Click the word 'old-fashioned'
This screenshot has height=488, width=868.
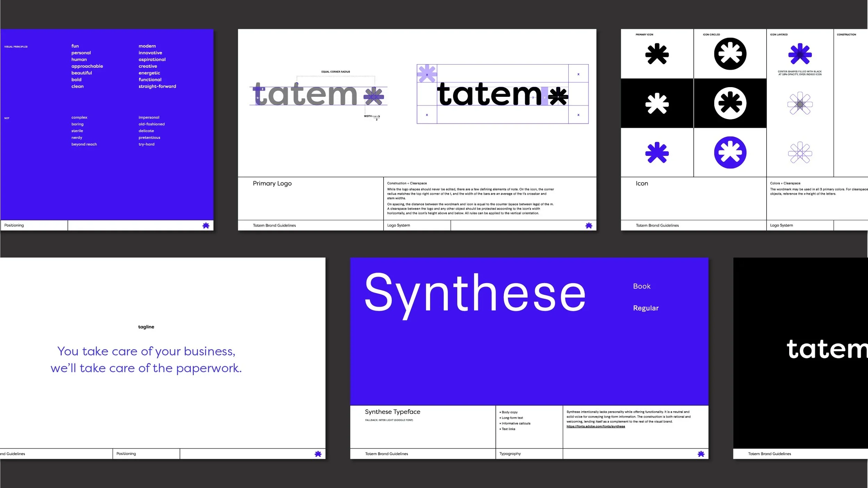151,124
